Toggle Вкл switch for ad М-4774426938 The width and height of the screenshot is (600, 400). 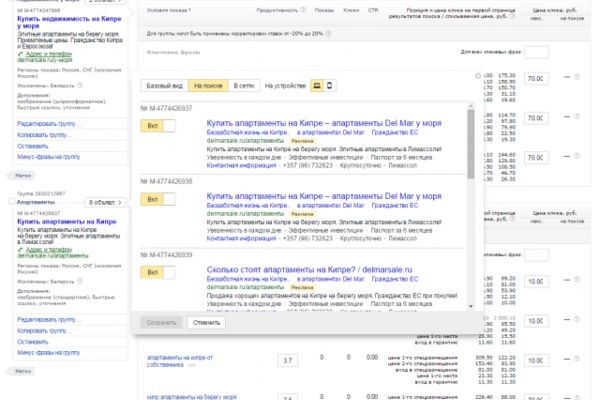[158, 199]
